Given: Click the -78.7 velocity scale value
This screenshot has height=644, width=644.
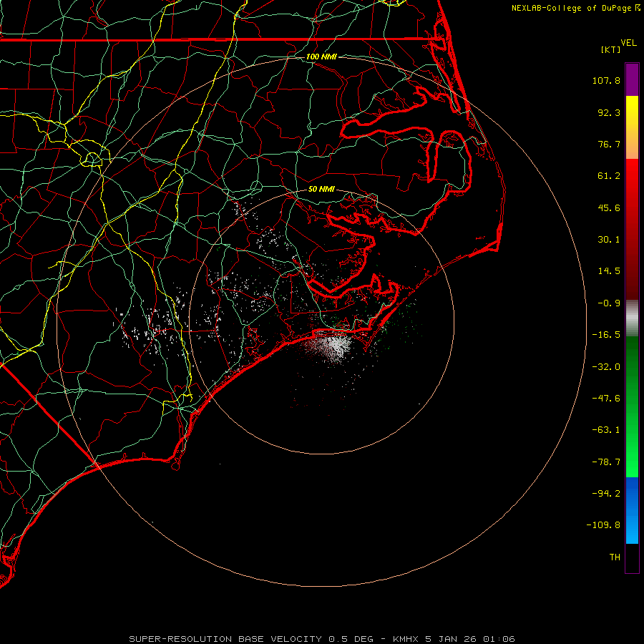Looking at the screenshot, I should pyautogui.click(x=606, y=462).
